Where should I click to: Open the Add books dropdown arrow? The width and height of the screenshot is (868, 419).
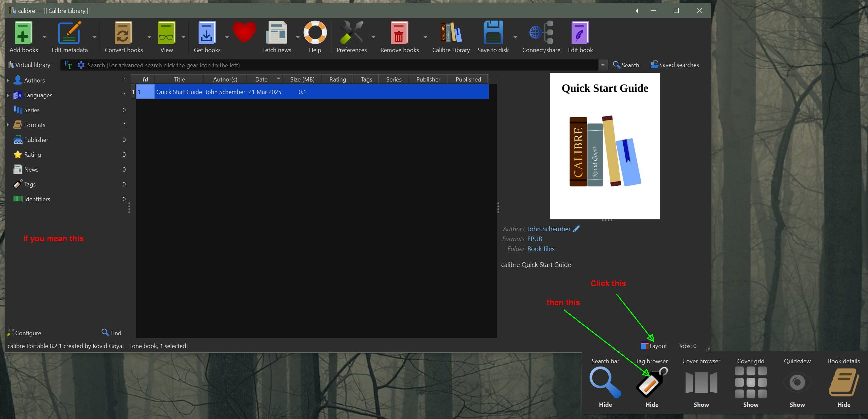(x=45, y=37)
